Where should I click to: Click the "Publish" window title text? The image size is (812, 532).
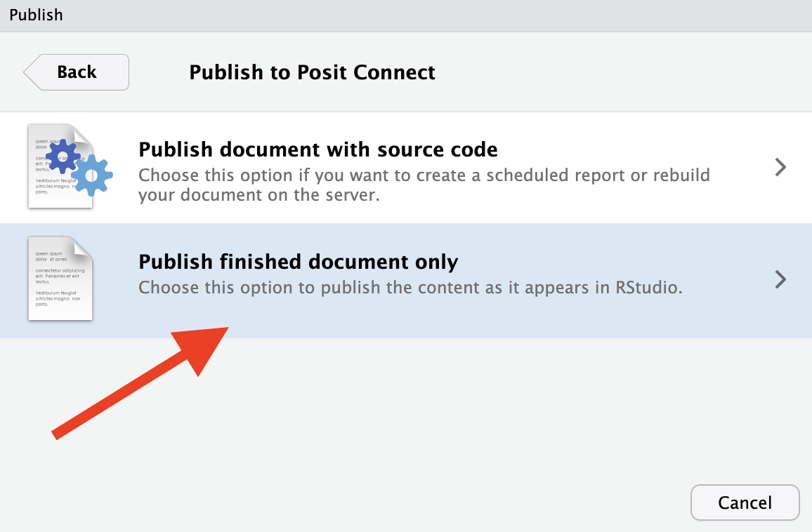(x=36, y=15)
